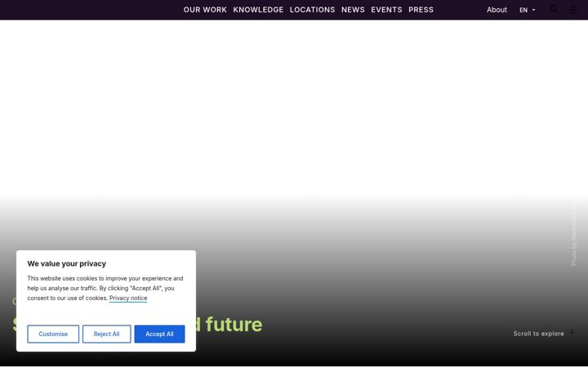Visit the About link
The image size is (588, 368).
497,10
